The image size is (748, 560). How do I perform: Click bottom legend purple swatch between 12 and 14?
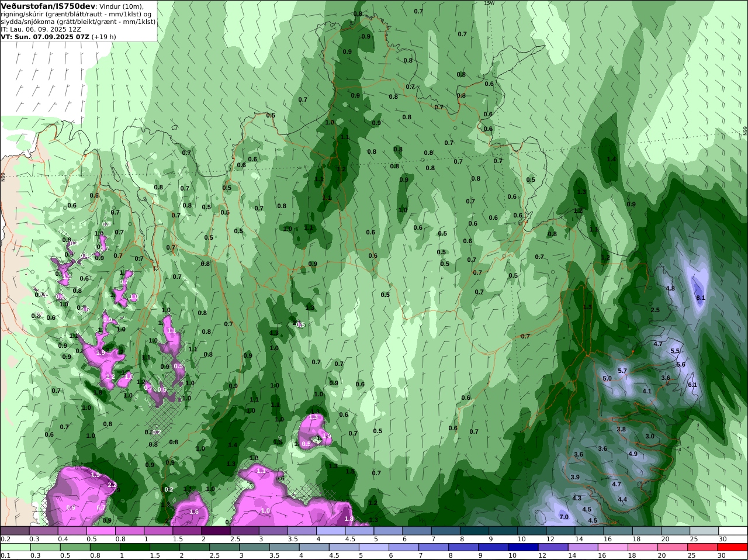click(x=553, y=548)
